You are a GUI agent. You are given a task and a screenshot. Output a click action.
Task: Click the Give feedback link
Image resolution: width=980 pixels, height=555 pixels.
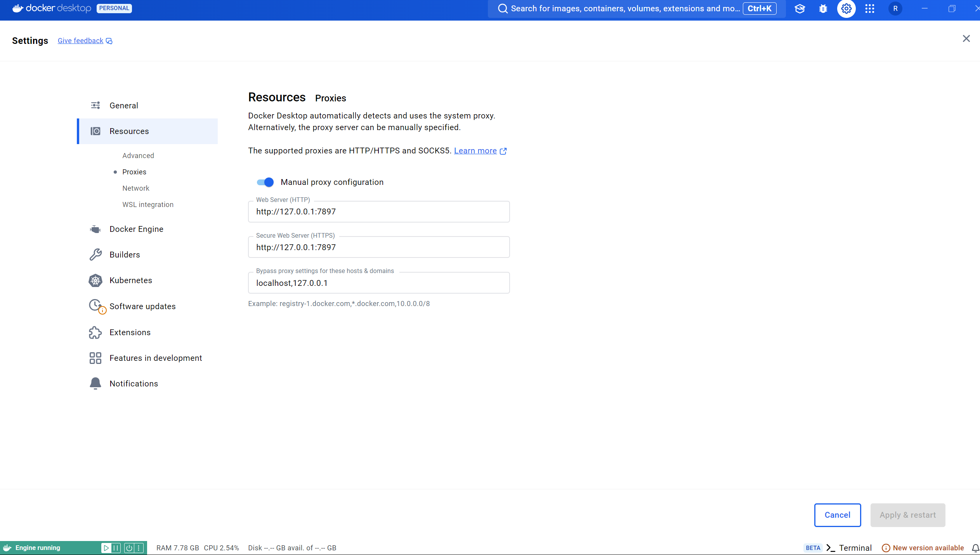pos(80,41)
